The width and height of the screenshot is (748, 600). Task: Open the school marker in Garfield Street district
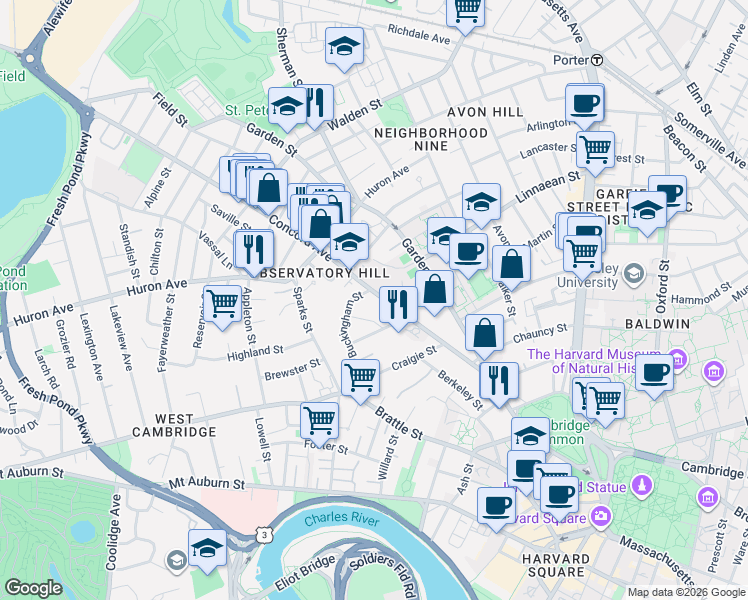coord(647,211)
